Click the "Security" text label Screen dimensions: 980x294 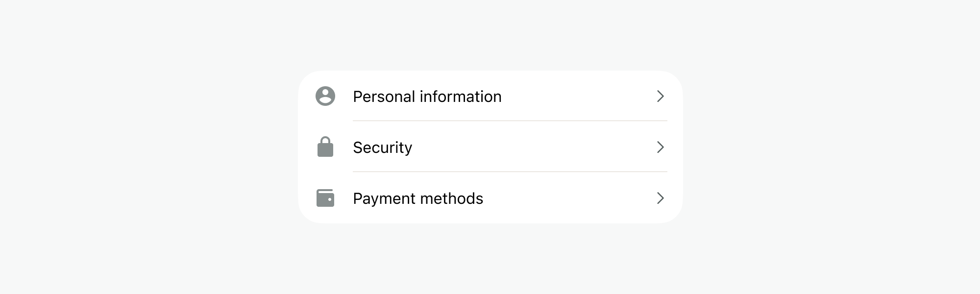tap(382, 147)
